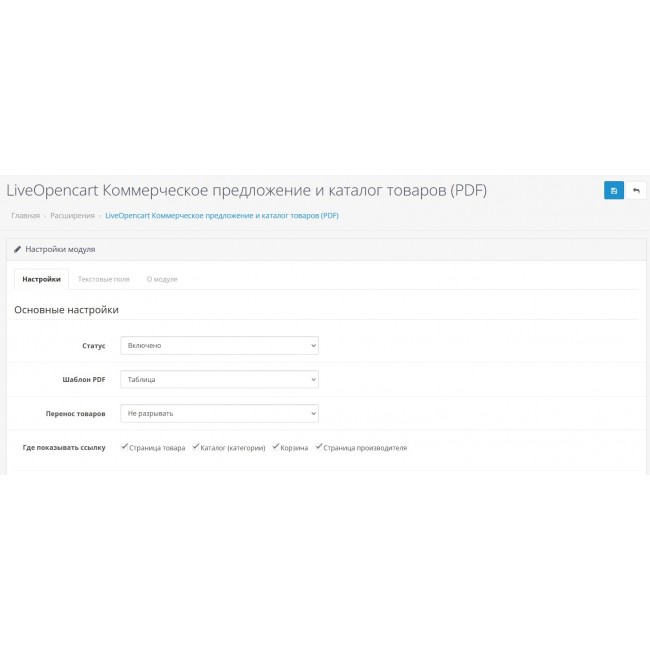
Task: Toggle the Страница производителя checkbox
Action: (319, 447)
